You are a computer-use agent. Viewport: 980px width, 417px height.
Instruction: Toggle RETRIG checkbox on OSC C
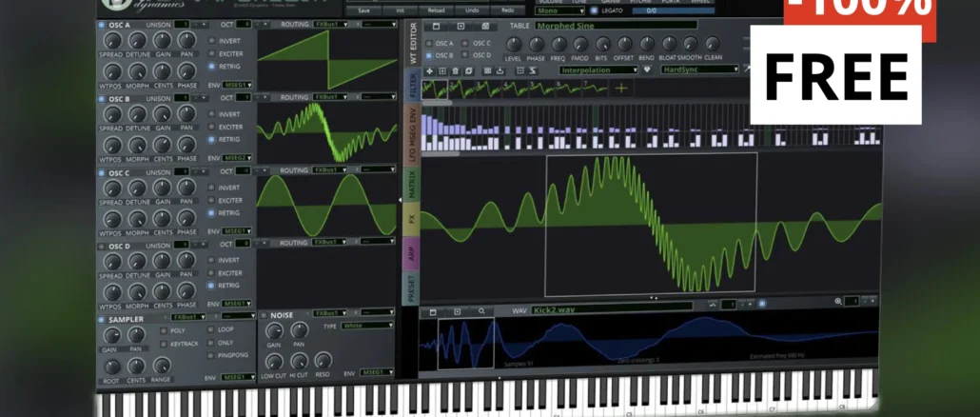211,213
